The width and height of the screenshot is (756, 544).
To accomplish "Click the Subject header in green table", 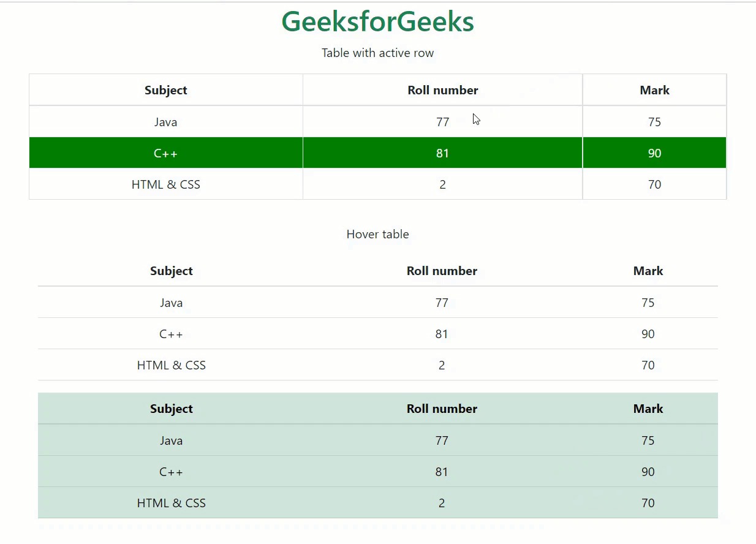I will pyautogui.click(x=172, y=409).
